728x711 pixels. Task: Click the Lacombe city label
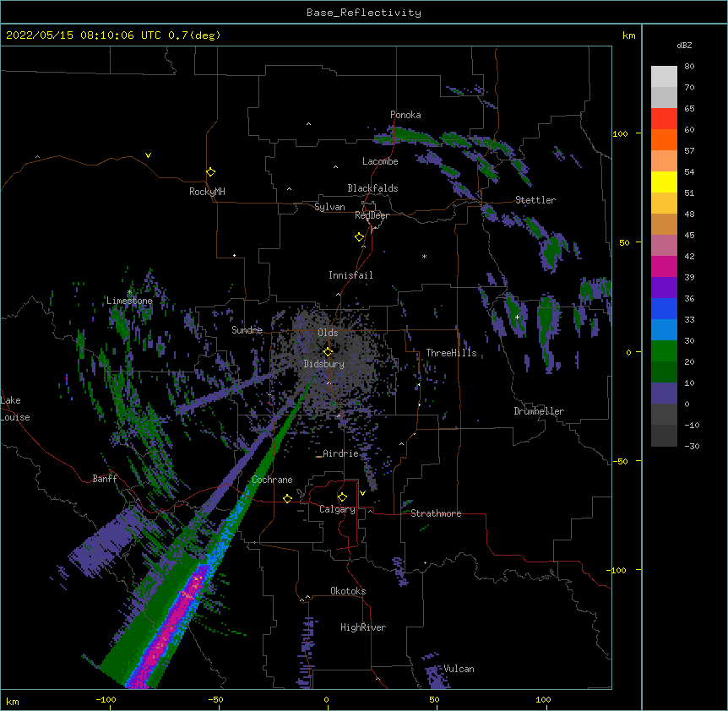(380, 161)
